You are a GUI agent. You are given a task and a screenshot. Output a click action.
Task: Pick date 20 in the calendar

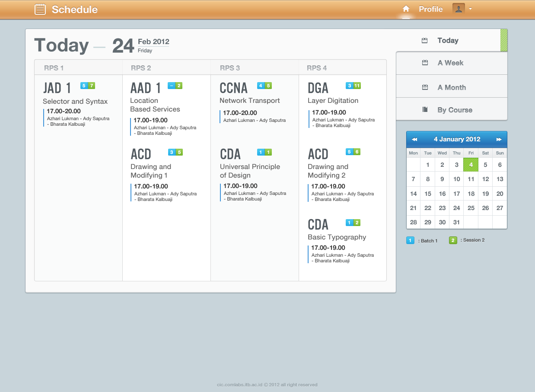(500, 194)
